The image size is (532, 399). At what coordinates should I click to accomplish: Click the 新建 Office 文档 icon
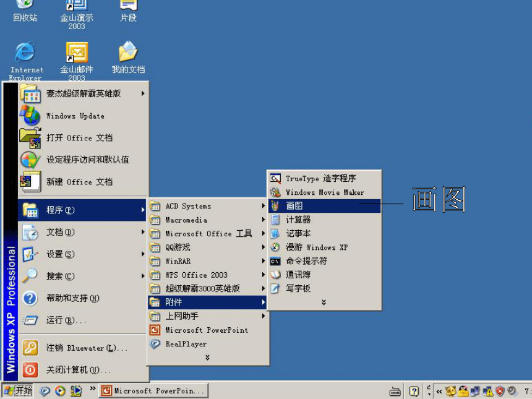[30, 182]
